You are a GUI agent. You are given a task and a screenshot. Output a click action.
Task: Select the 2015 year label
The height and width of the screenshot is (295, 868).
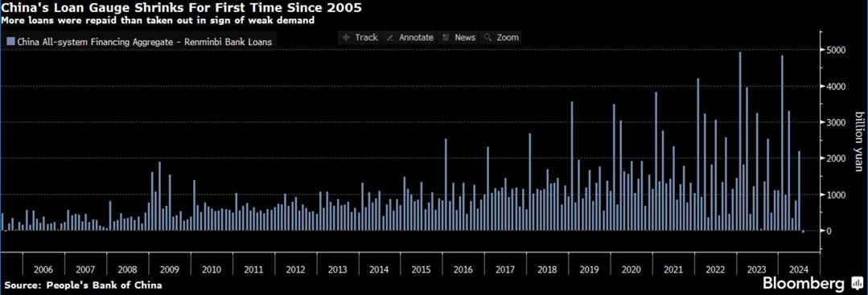422,269
